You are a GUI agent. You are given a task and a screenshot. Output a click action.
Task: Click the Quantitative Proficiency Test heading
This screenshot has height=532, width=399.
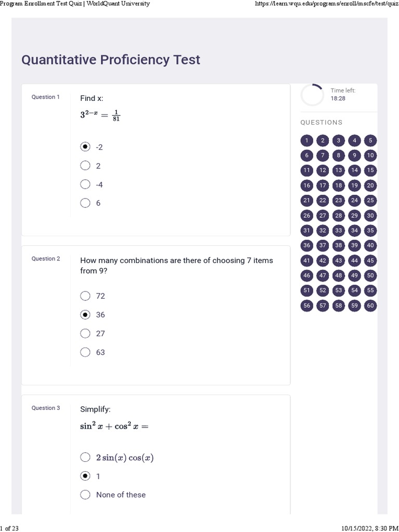coord(111,60)
